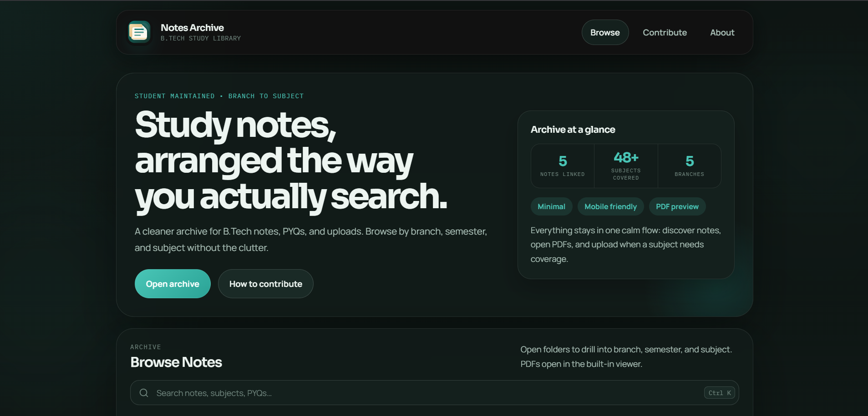Click the How to contribute button
Image resolution: width=868 pixels, height=416 pixels.
[x=265, y=283]
